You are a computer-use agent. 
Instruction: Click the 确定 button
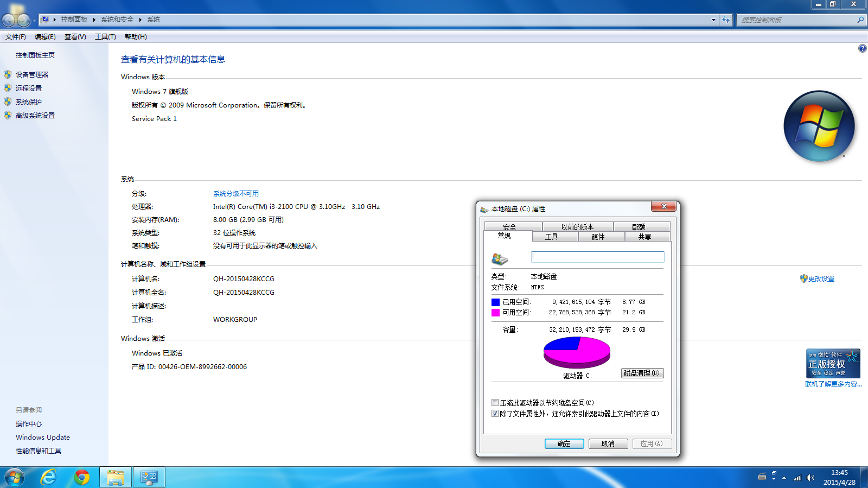(x=564, y=443)
